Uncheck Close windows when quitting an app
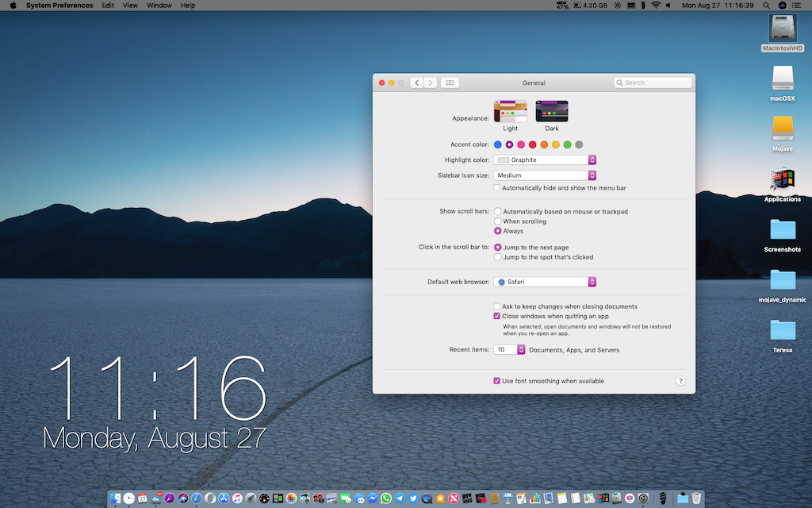The image size is (812, 508). (x=496, y=316)
